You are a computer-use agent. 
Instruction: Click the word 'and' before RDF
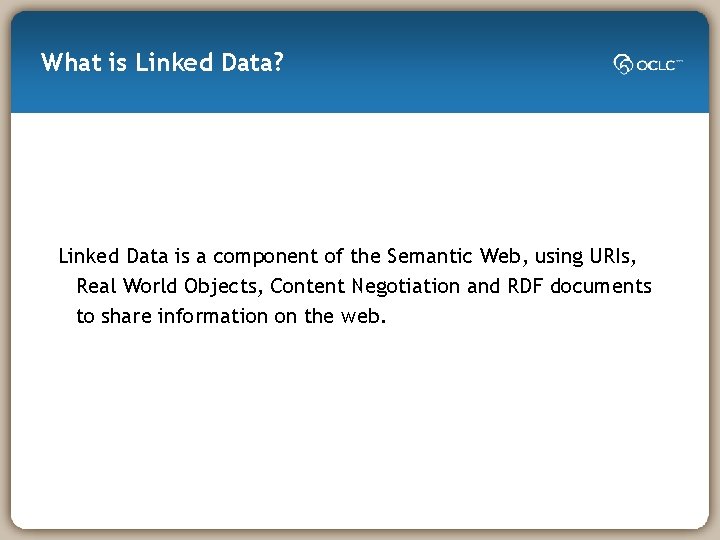(x=483, y=286)
